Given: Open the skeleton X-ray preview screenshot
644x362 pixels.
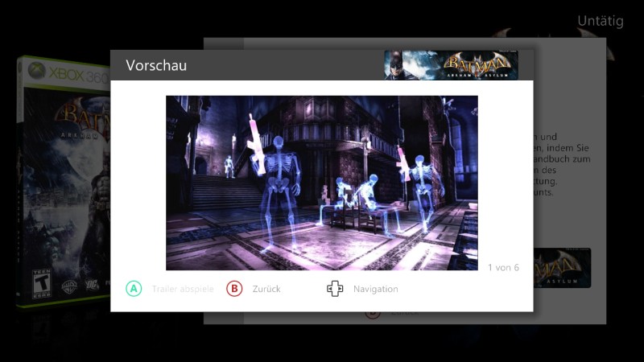Looking at the screenshot, I should pyautogui.click(x=321, y=183).
